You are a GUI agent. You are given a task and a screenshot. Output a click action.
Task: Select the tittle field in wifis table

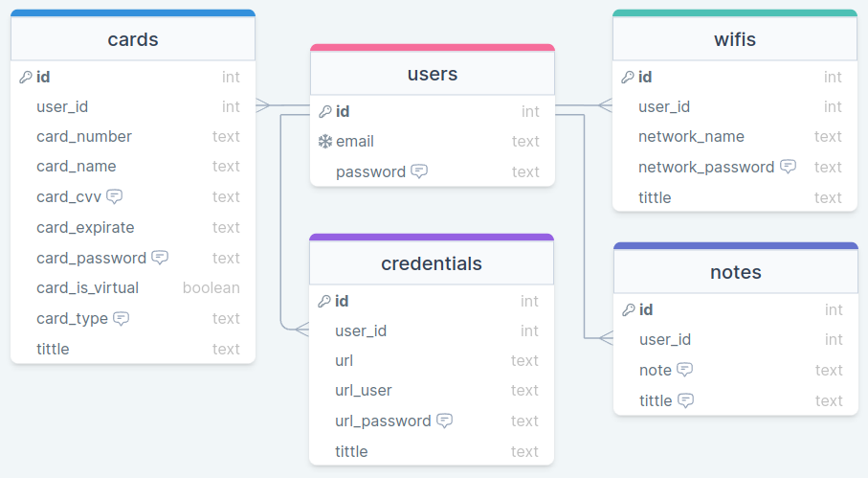pyautogui.click(x=735, y=197)
